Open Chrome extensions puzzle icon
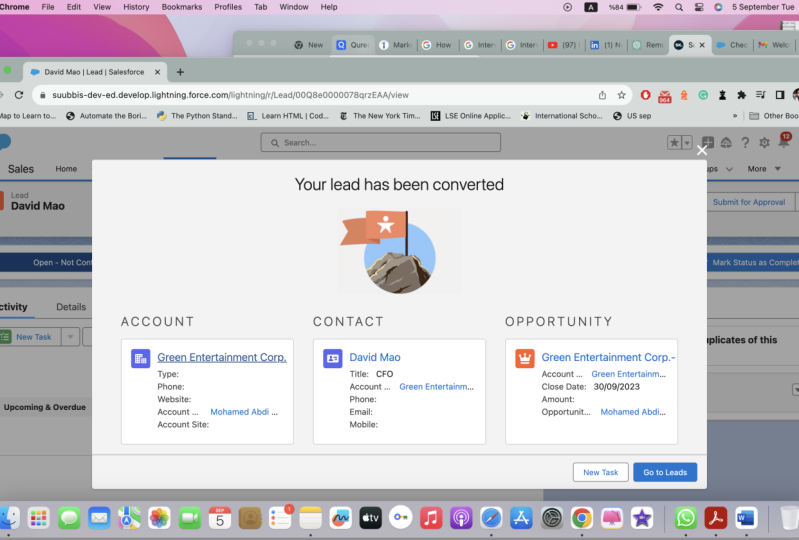799x540 pixels. click(x=741, y=95)
